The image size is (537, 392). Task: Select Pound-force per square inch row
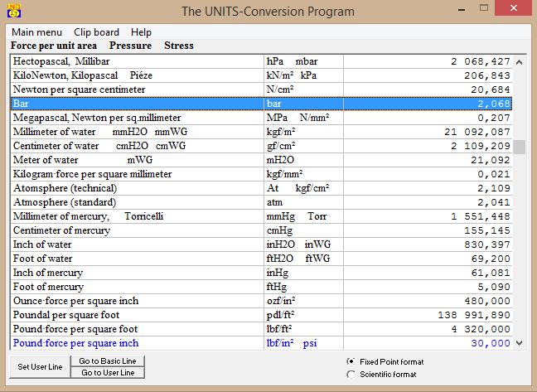pos(261,343)
